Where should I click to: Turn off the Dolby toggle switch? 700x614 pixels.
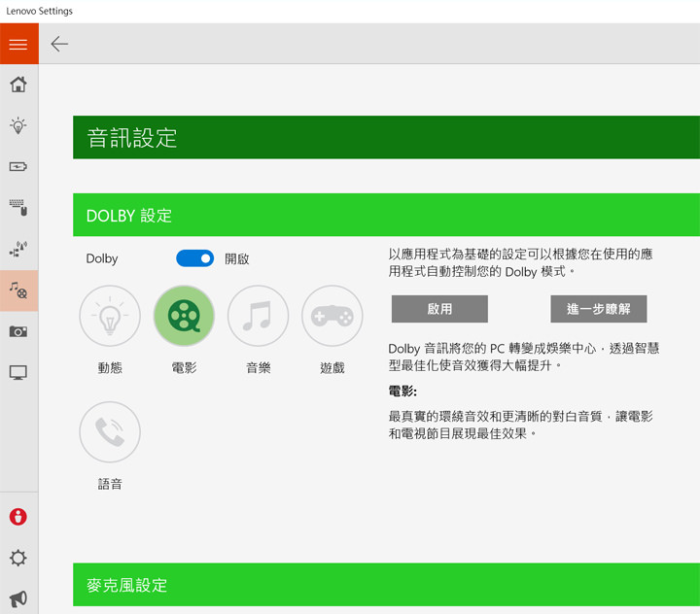point(194,258)
